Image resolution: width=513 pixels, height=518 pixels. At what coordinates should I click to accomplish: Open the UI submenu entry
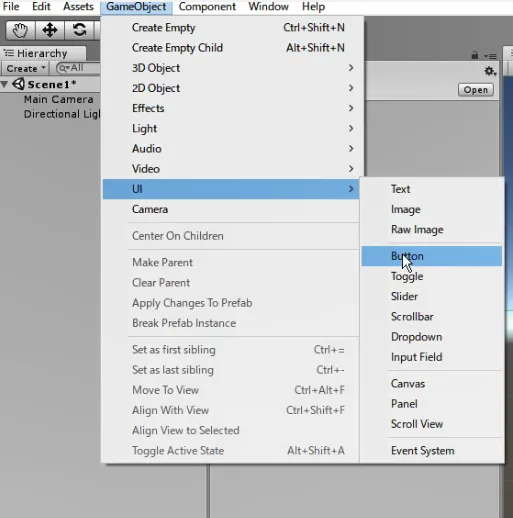[x=231, y=189]
